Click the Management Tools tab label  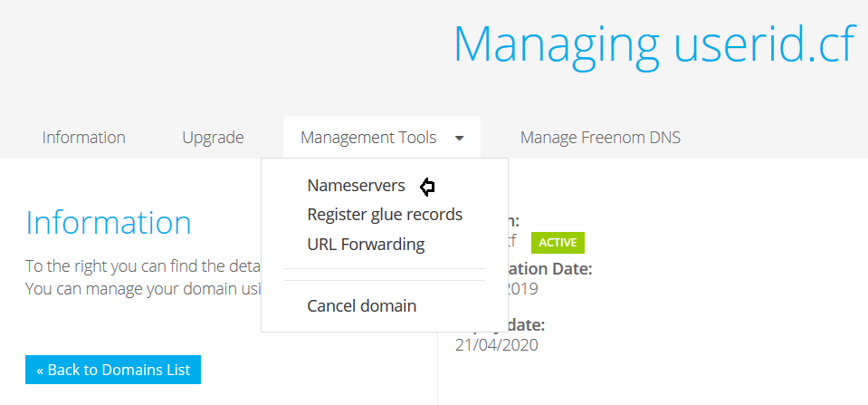pyautogui.click(x=368, y=138)
